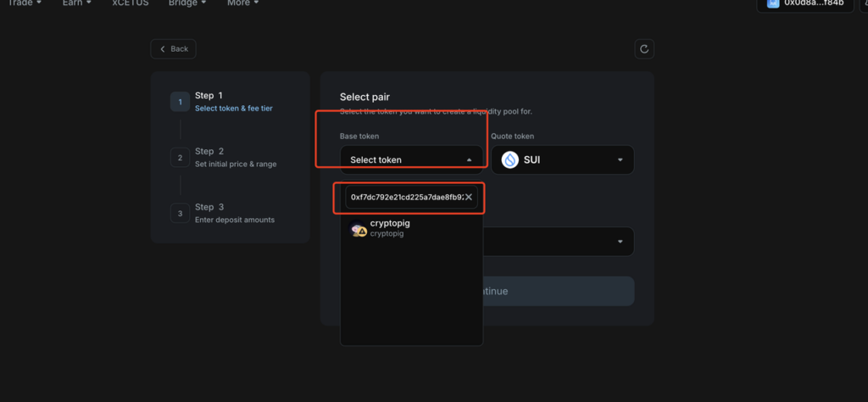Open the More menu
The width and height of the screenshot is (868, 402).
coord(243,3)
